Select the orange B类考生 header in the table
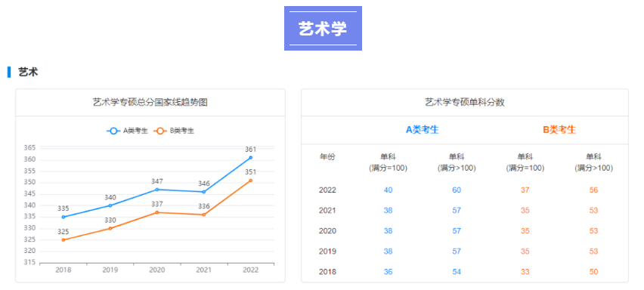Viewport: 644px width, 290px height. click(559, 130)
